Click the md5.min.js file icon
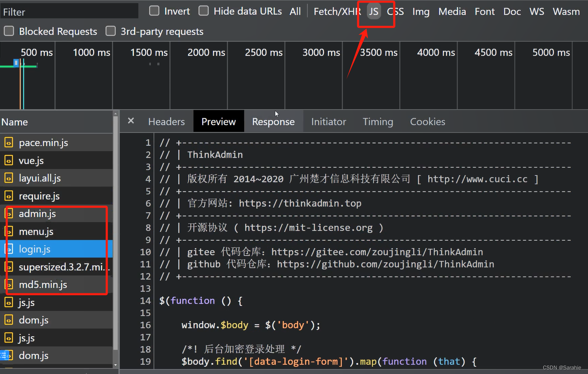 click(x=8, y=284)
